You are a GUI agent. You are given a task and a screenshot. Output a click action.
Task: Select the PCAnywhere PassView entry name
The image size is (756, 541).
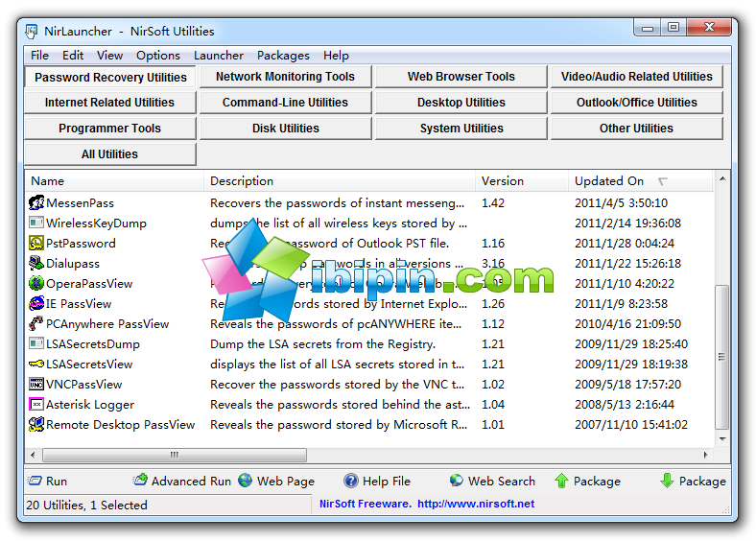[107, 324]
